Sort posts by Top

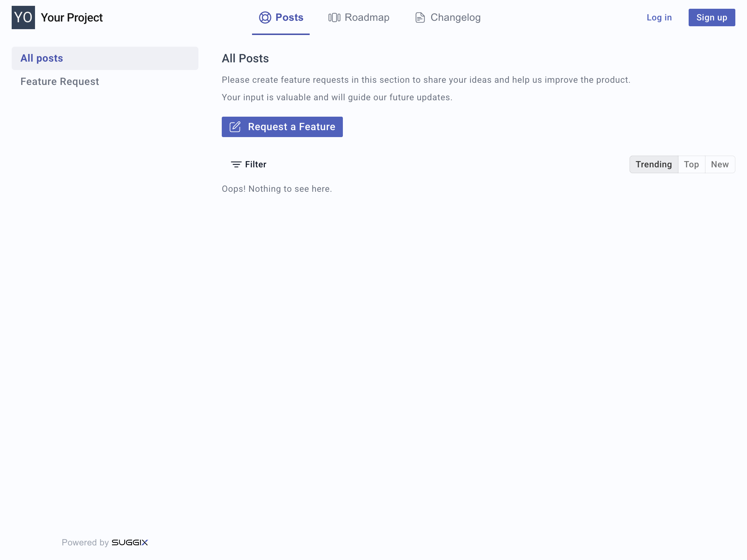691,164
